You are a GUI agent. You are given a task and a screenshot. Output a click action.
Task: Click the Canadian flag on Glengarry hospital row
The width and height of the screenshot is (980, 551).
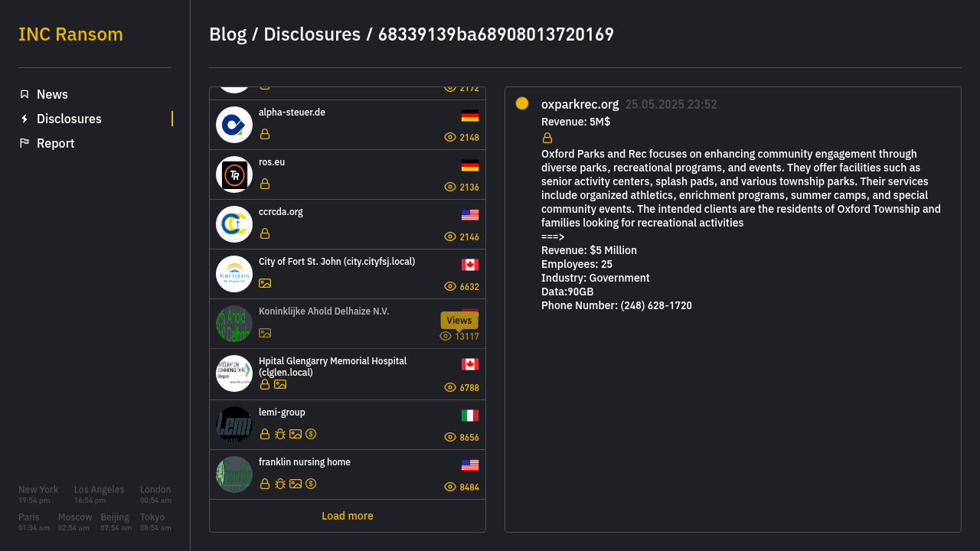(x=470, y=364)
